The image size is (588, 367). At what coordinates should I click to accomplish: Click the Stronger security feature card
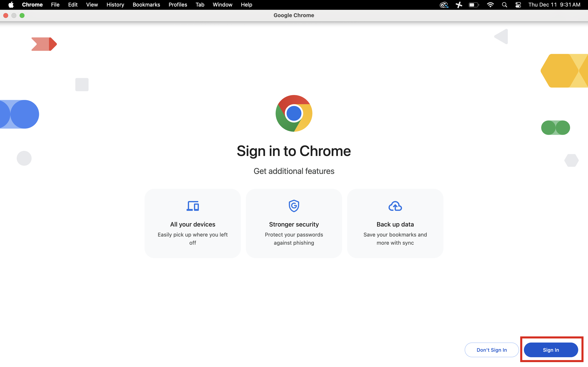(294, 223)
